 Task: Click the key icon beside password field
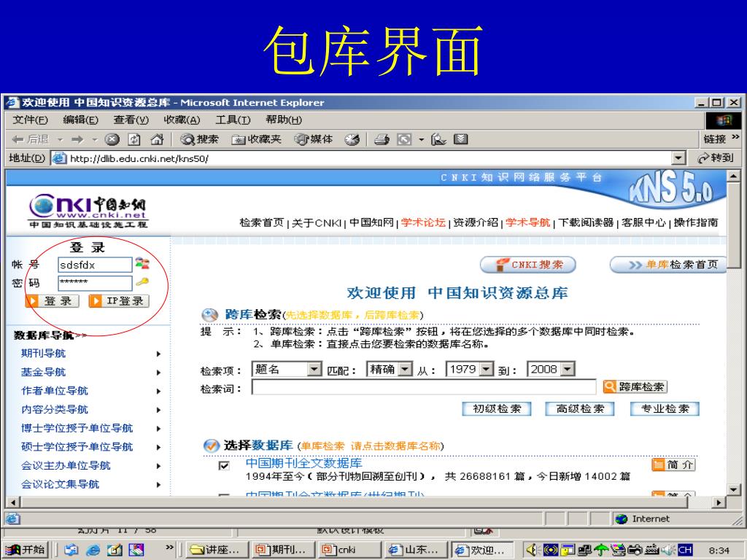click(x=142, y=282)
